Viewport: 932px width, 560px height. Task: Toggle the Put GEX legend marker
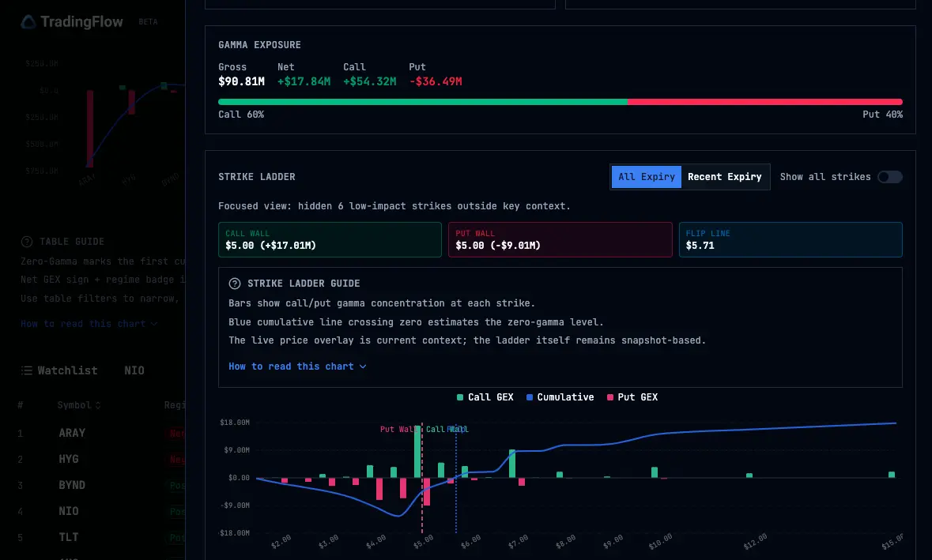(610, 397)
